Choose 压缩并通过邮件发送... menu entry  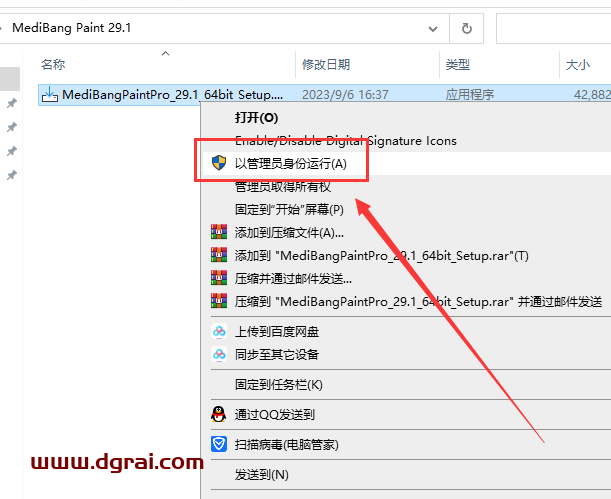406,279
